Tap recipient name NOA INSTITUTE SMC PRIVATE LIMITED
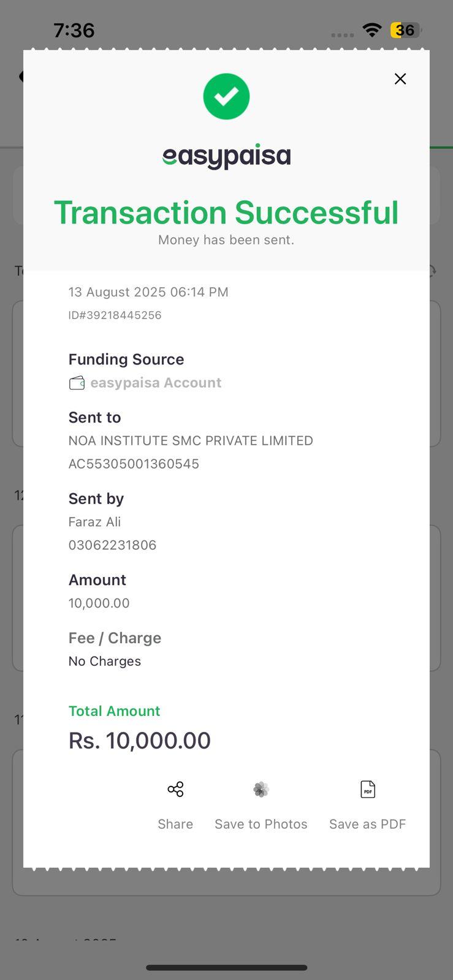 [191, 441]
